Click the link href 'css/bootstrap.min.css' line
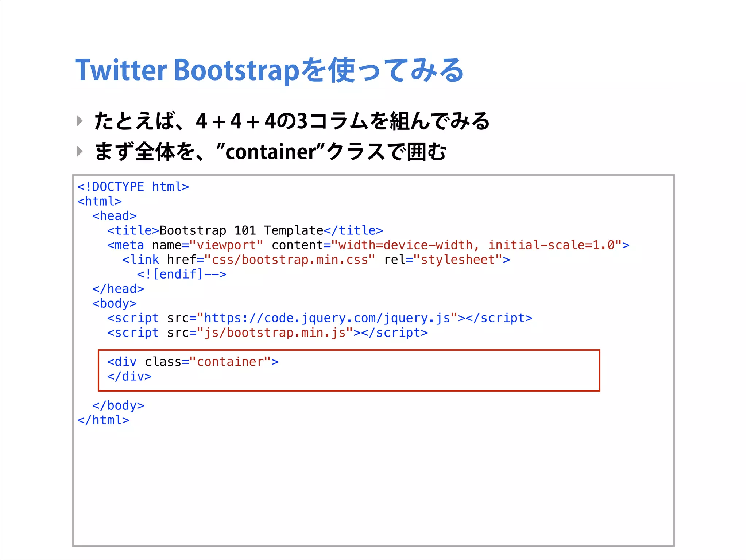This screenshot has width=747, height=560. (316, 260)
